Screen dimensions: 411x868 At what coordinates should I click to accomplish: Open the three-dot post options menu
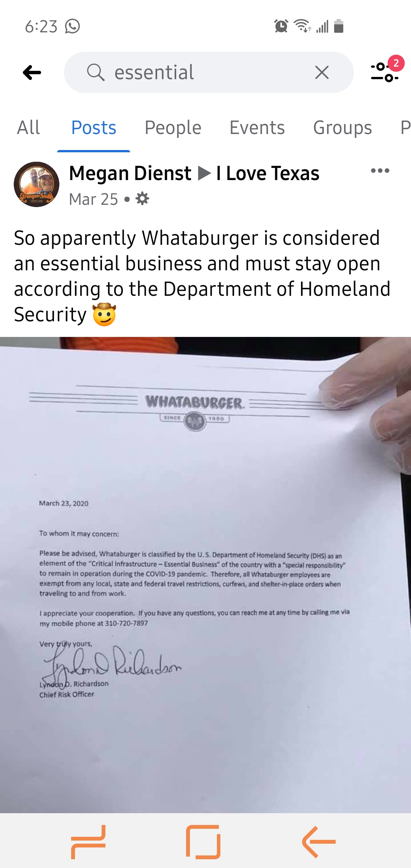(380, 171)
